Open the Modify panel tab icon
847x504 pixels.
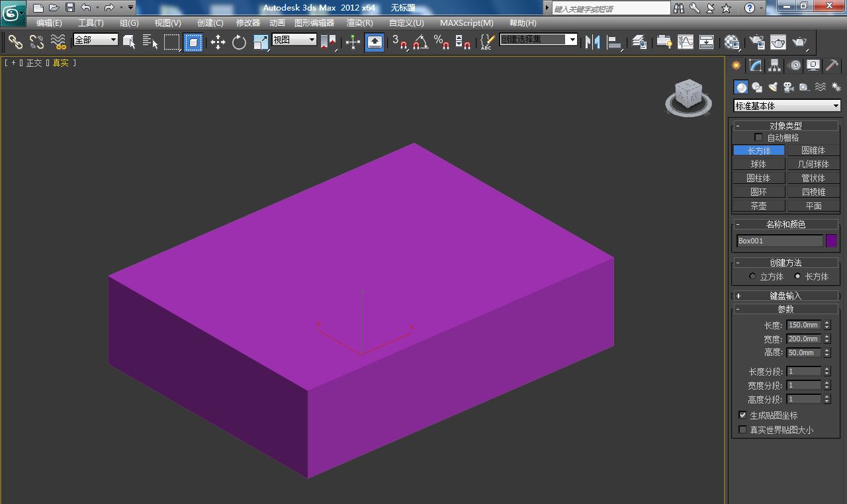pos(756,65)
